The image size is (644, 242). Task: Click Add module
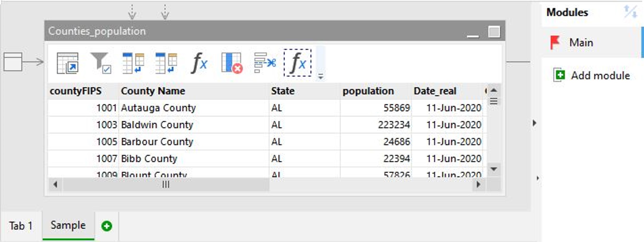click(600, 76)
